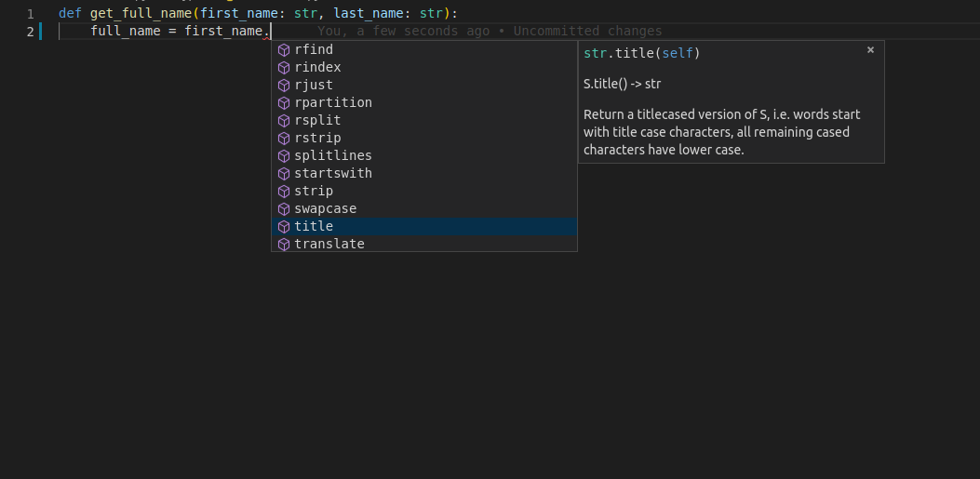Click the cube icon beside rfind
Viewport: 980px width, 479px height.
pos(284,50)
